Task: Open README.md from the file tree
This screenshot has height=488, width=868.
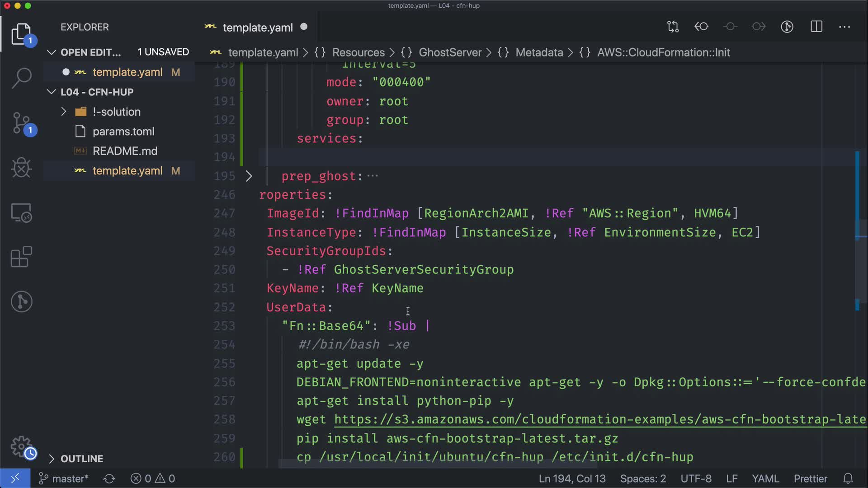Action: (125, 151)
